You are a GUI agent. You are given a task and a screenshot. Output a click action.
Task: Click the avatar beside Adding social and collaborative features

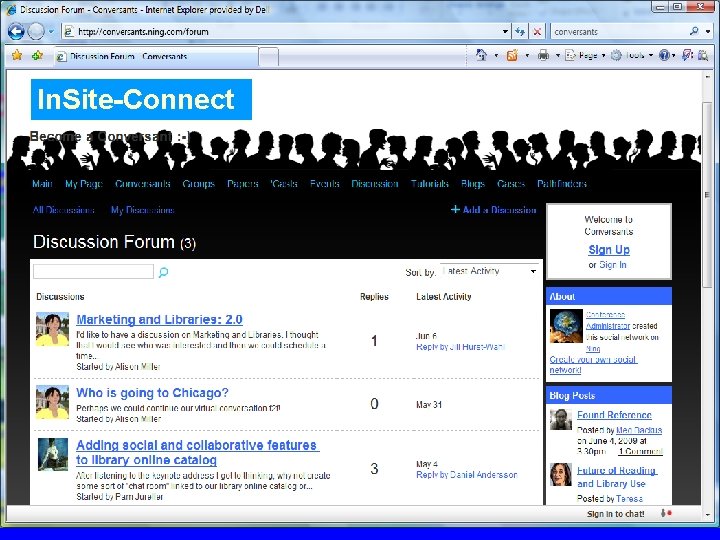(53, 454)
